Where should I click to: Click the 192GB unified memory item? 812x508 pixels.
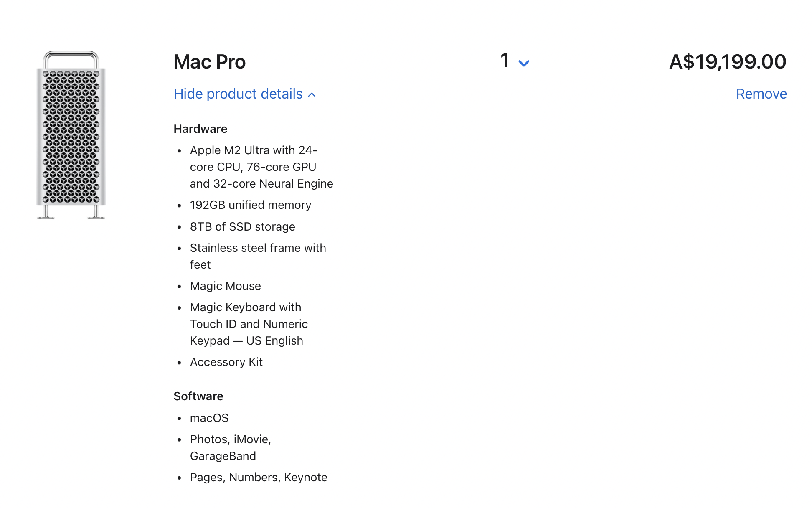pyautogui.click(x=250, y=205)
